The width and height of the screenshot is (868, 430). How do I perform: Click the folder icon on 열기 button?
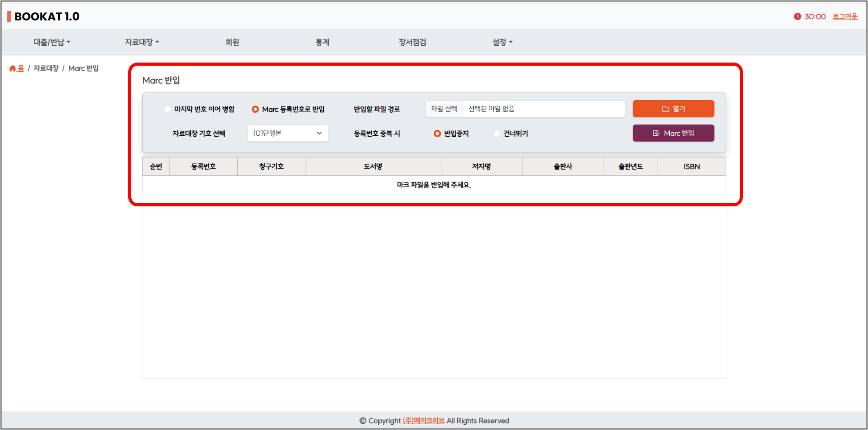(x=665, y=109)
